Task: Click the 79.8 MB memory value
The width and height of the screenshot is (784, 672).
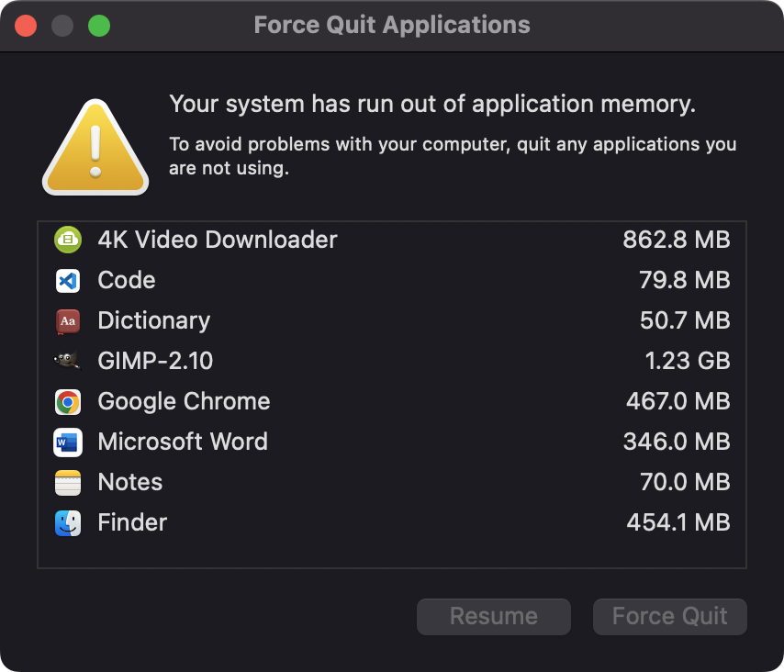Action: tap(685, 280)
